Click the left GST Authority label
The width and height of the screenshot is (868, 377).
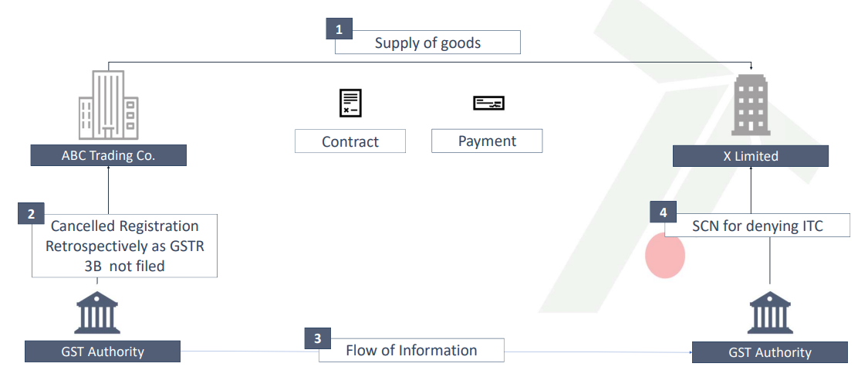click(102, 352)
